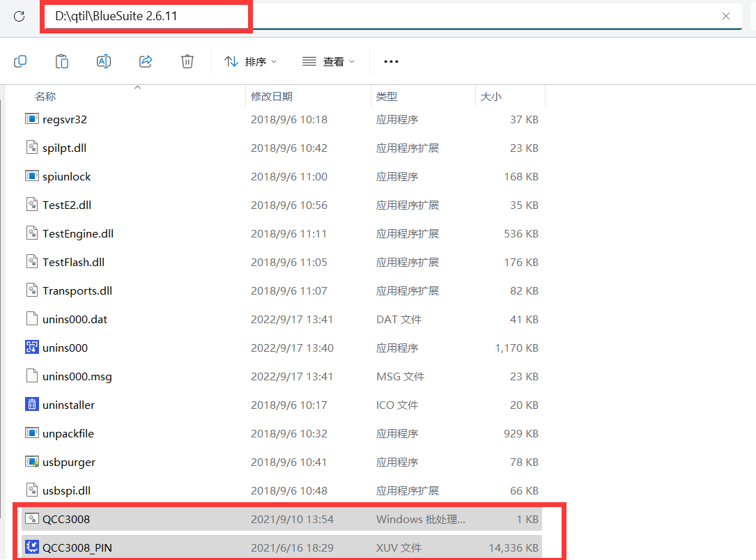The image size is (756, 560).
Task: Click the Windows 批处理... type cell
Action: click(420, 519)
